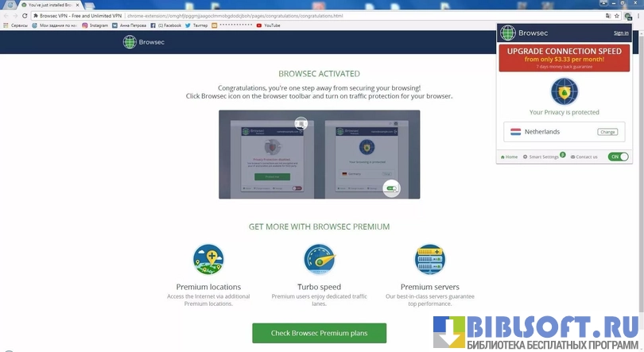The image size is (644, 352).
Task: Change the Netherlands server location
Action: pyautogui.click(x=607, y=132)
